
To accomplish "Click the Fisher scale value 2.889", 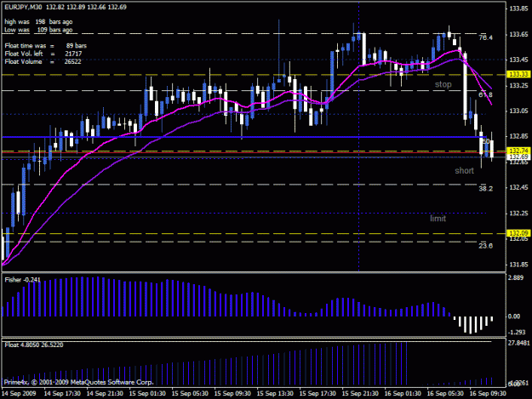I will [x=516, y=277].
